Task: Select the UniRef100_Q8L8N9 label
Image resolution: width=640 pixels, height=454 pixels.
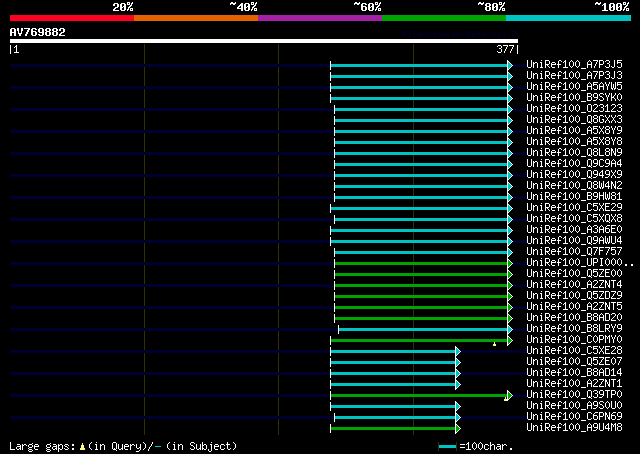Action: click(574, 152)
